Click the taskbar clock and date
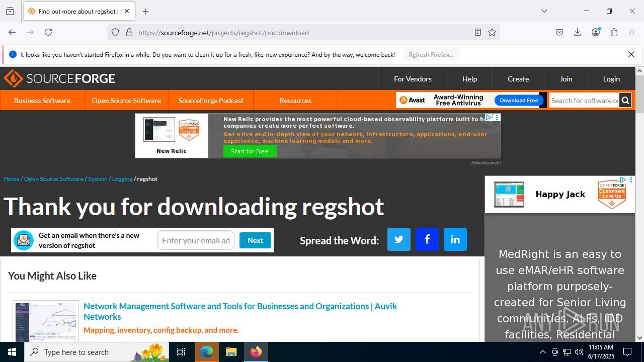644x362 pixels. pyautogui.click(x=601, y=352)
